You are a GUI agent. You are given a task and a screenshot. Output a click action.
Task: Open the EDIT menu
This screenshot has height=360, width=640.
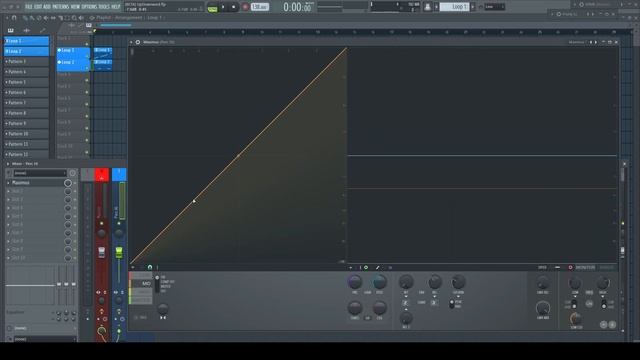tap(38, 7)
